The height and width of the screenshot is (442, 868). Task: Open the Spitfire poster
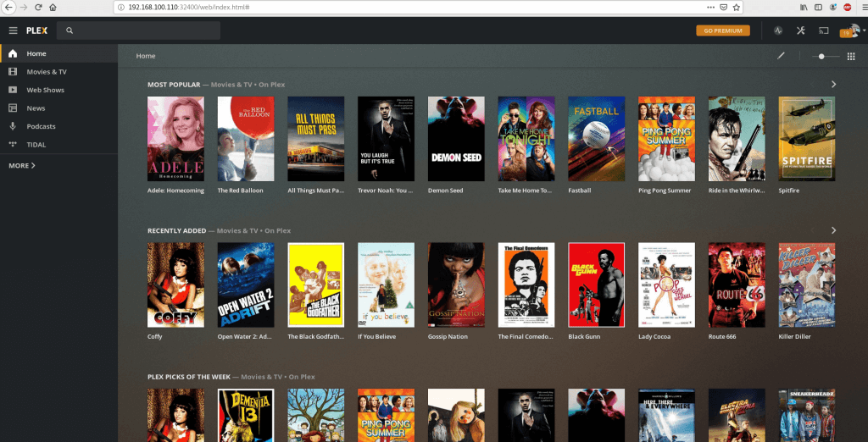point(807,139)
